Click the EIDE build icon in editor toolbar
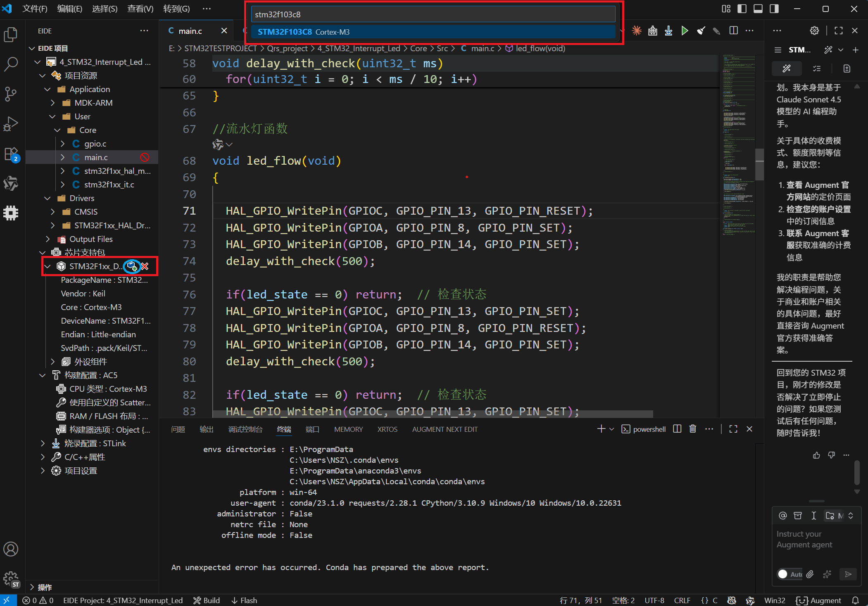The image size is (868, 606). coord(652,31)
